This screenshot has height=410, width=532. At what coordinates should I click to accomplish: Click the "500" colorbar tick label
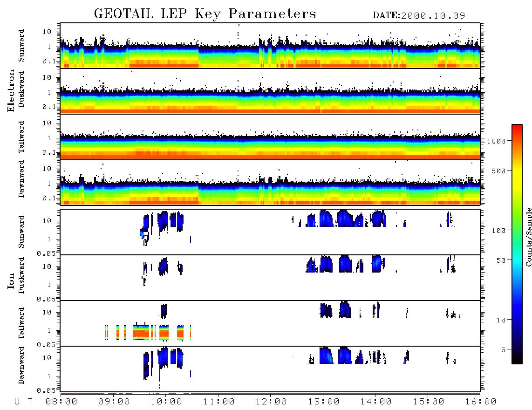tap(499, 171)
